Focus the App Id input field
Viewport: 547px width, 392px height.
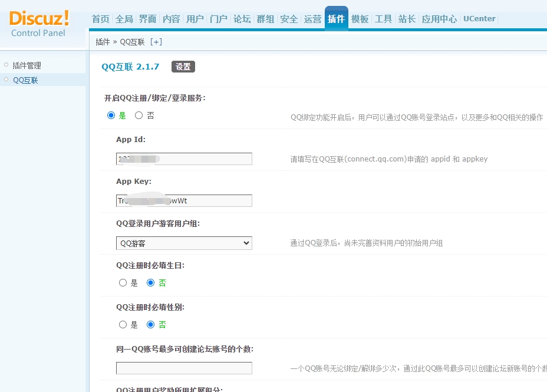point(184,159)
